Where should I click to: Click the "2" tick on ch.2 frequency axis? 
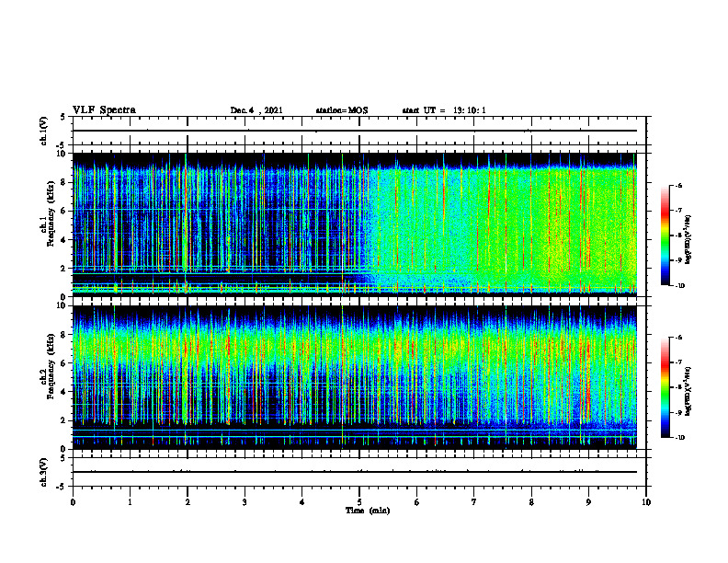[x=64, y=420]
